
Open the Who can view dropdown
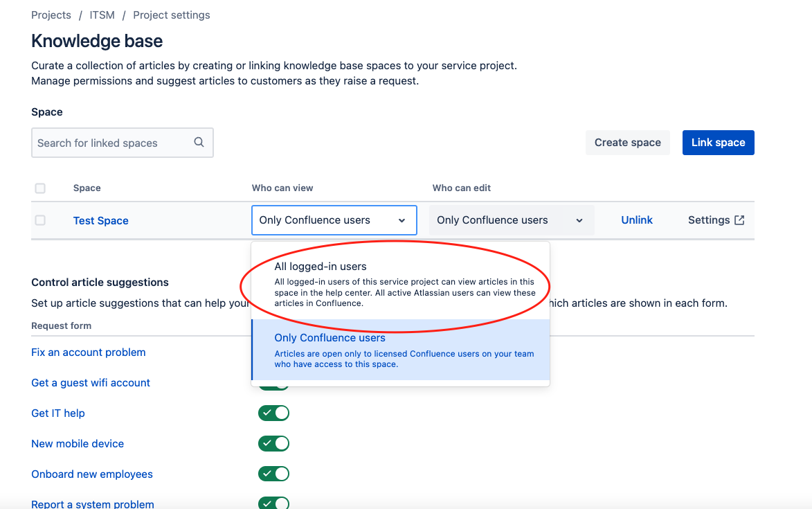point(334,220)
